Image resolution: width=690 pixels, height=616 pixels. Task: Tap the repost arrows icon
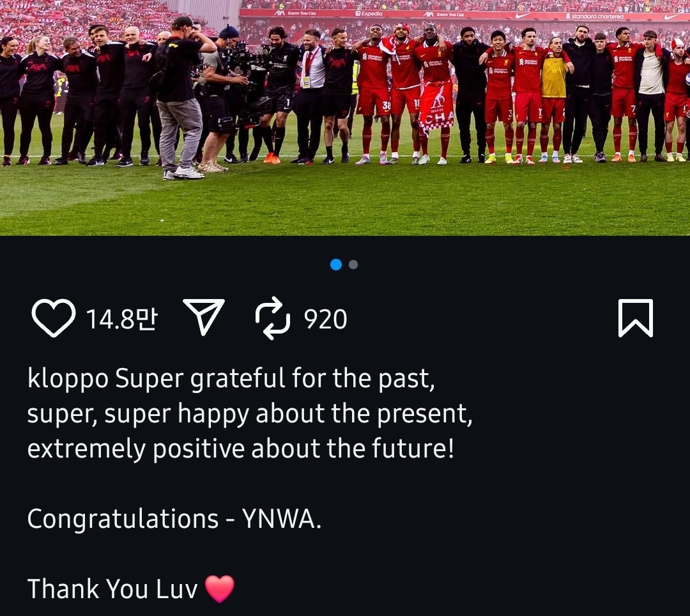click(x=272, y=318)
